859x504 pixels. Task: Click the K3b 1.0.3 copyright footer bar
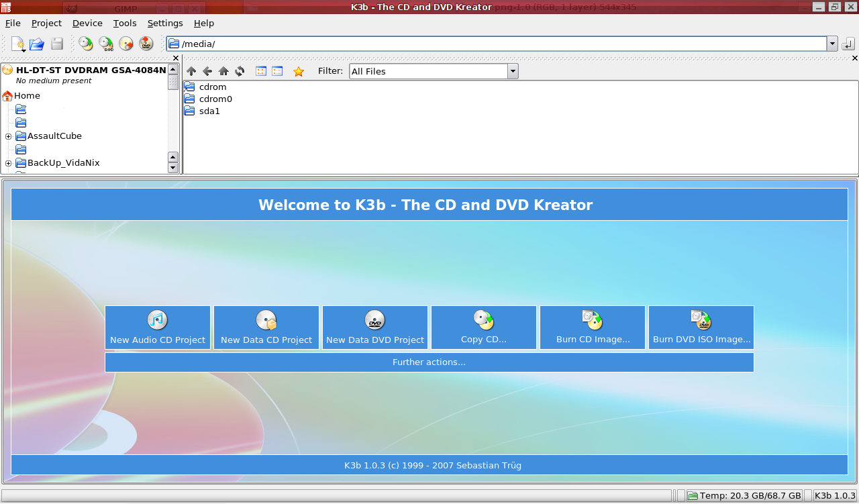[429, 465]
